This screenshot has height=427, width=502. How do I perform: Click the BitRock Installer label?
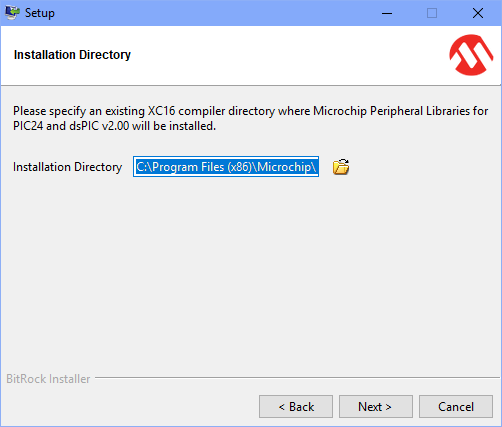[48, 379]
